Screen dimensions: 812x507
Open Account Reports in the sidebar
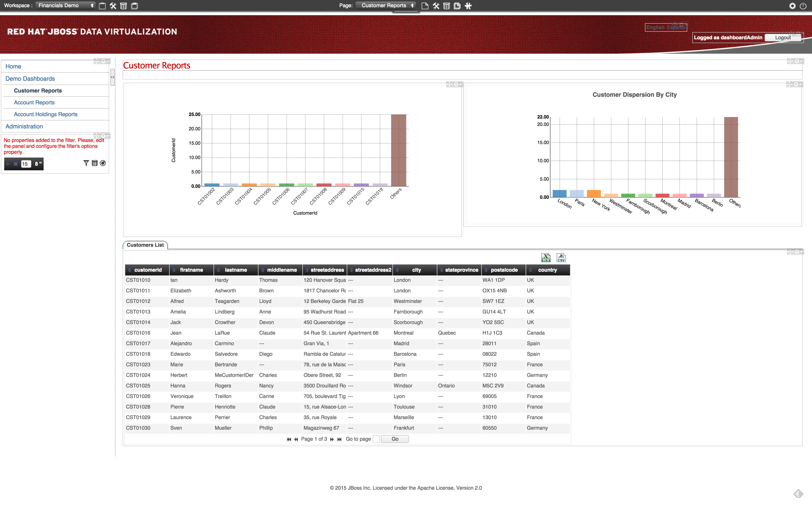coord(34,102)
